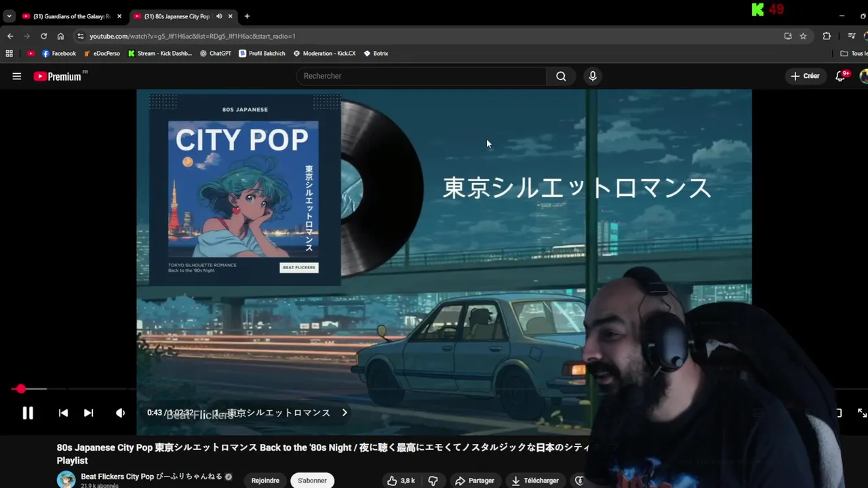This screenshot has width=868, height=488.
Task: Click the Rejoindre membership button
Action: (x=265, y=481)
